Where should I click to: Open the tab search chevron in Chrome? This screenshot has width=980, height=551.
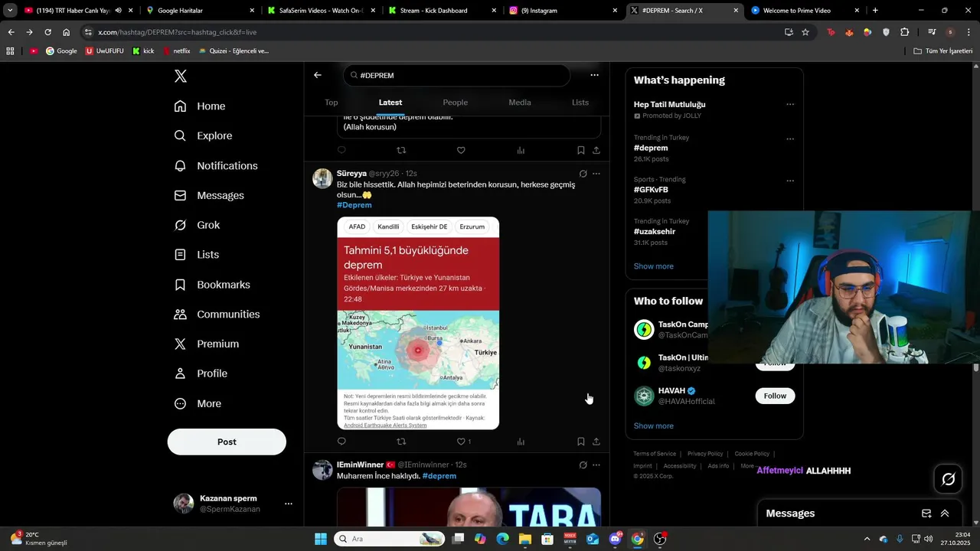(10, 11)
